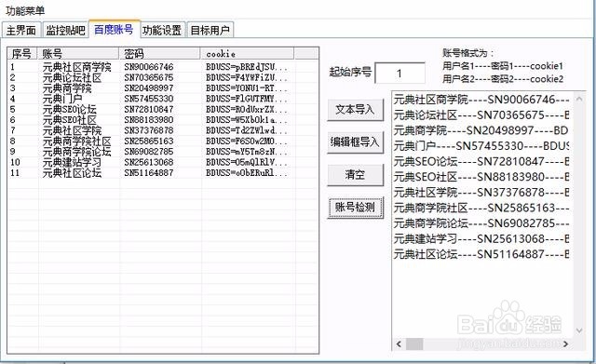Click edit box line 元典社区论坛----SN51164887

tap(481, 254)
